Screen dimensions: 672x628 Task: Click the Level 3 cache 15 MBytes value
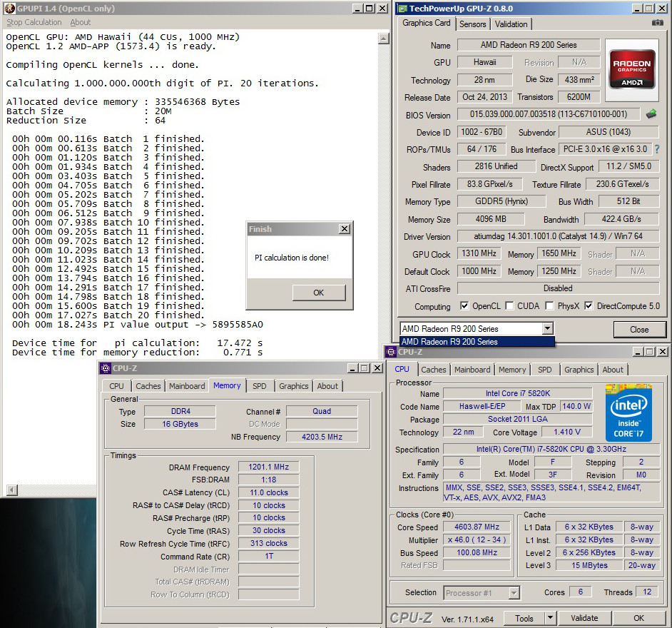click(x=589, y=565)
